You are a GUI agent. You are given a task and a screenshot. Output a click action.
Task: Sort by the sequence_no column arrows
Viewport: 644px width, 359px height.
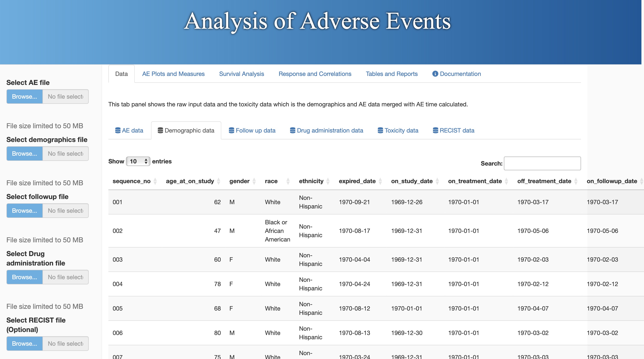pyautogui.click(x=155, y=181)
